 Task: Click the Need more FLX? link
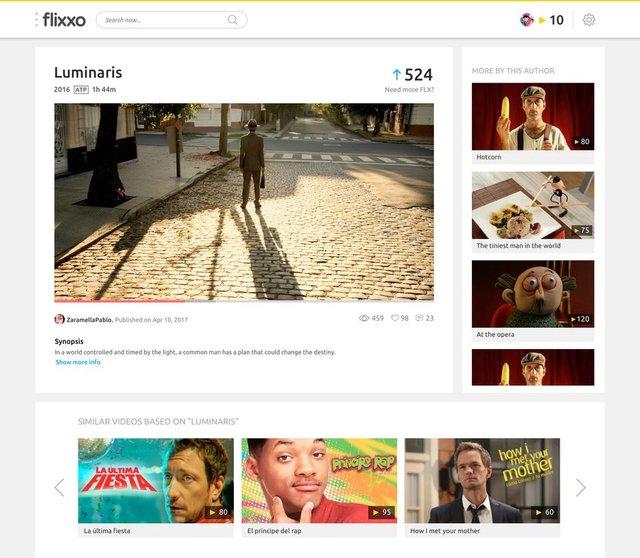tap(409, 90)
